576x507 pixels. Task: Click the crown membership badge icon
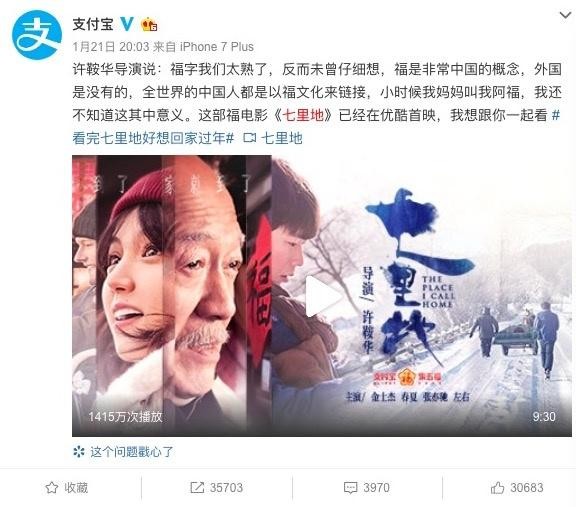pos(150,25)
